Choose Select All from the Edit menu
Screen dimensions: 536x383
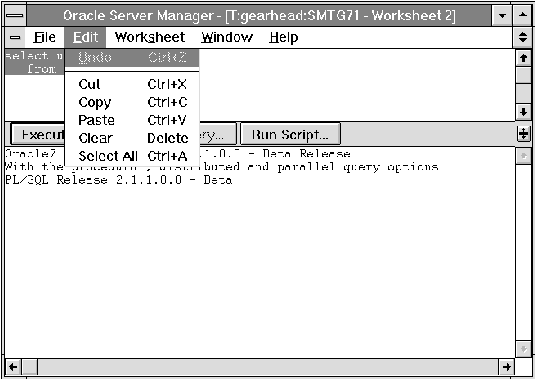point(132,156)
